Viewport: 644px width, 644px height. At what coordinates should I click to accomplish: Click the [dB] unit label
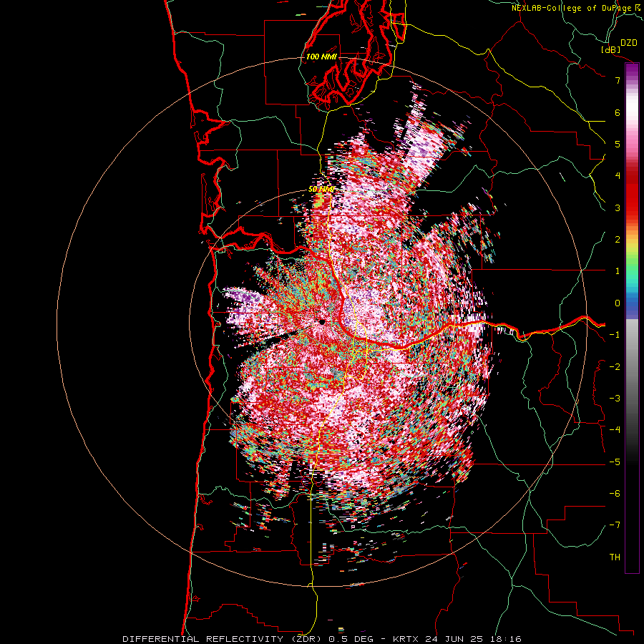point(611,49)
